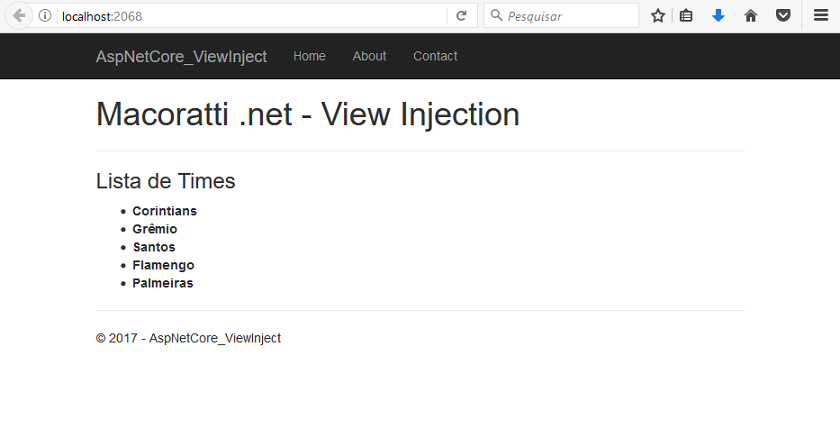Open the site information icon
Screen dimensions: 840x438
pyautogui.click(x=46, y=16)
